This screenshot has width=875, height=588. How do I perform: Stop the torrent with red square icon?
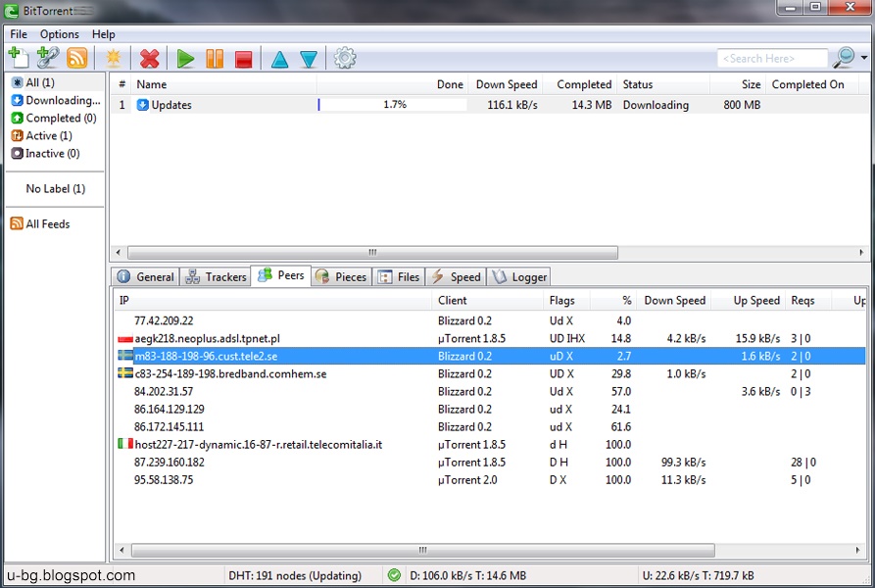pyautogui.click(x=244, y=59)
